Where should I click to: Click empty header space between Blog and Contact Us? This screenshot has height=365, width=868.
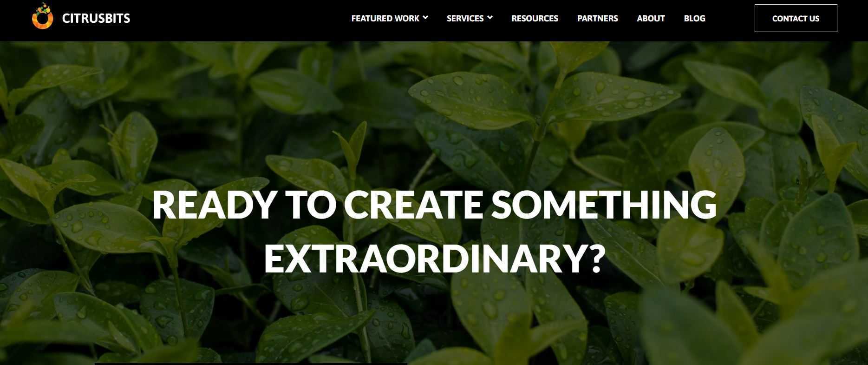[730, 18]
